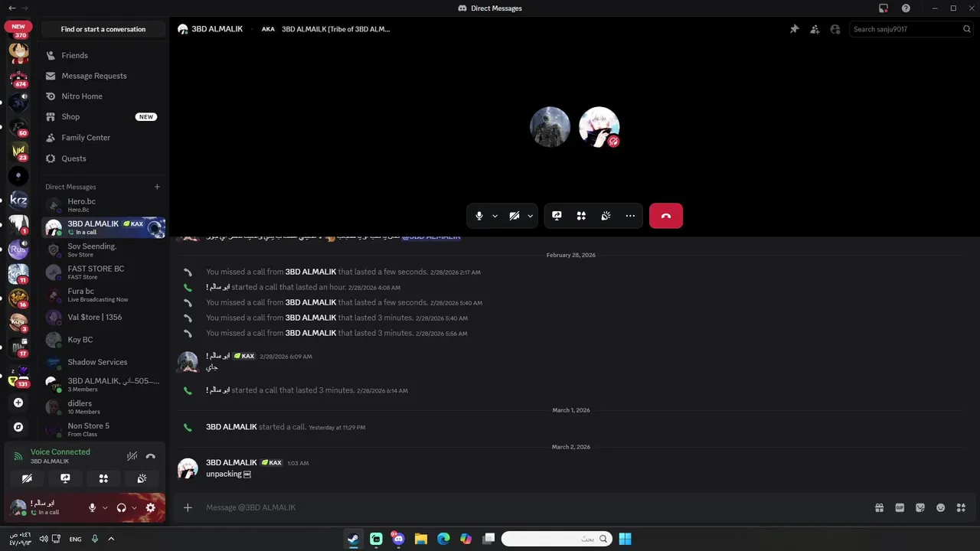980x551 pixels.
Task: Open Fura bc conversation
Action: [103, 295]
